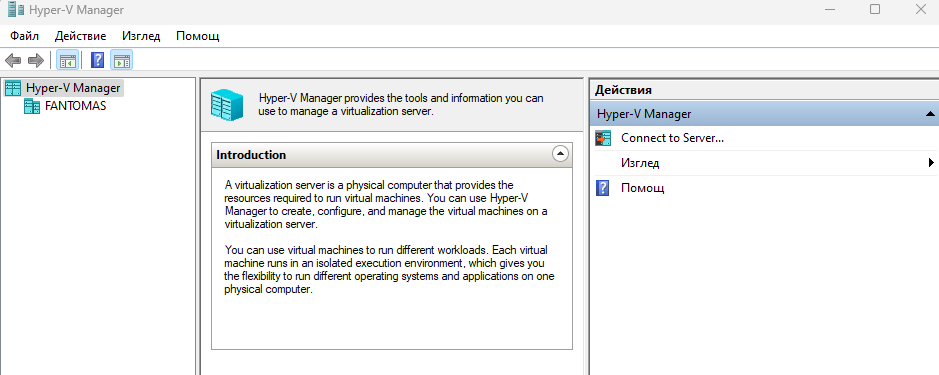The image size is (939, 375).
Task: Maximize the Hyper-V Manager window
Action: click(875, 9)
